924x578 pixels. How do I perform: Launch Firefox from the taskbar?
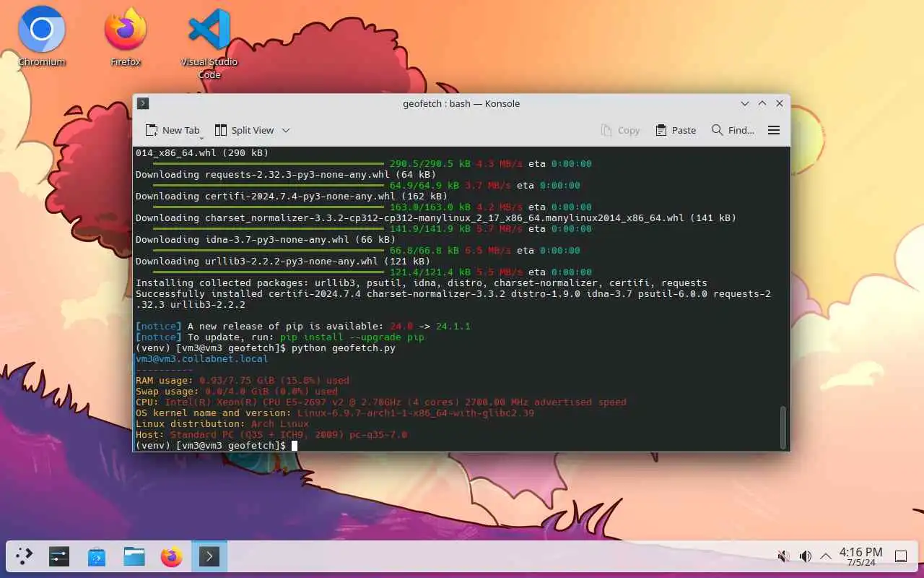(x=172, y=556)
